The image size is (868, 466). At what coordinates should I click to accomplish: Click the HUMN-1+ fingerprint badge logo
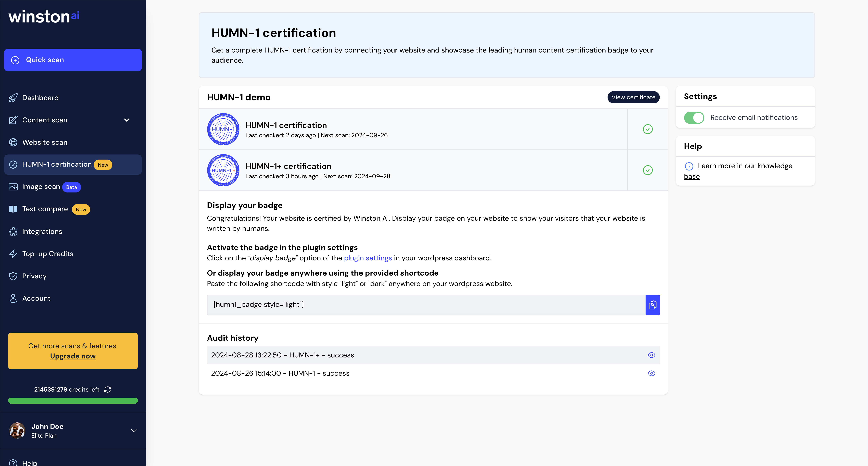[223, 170]
